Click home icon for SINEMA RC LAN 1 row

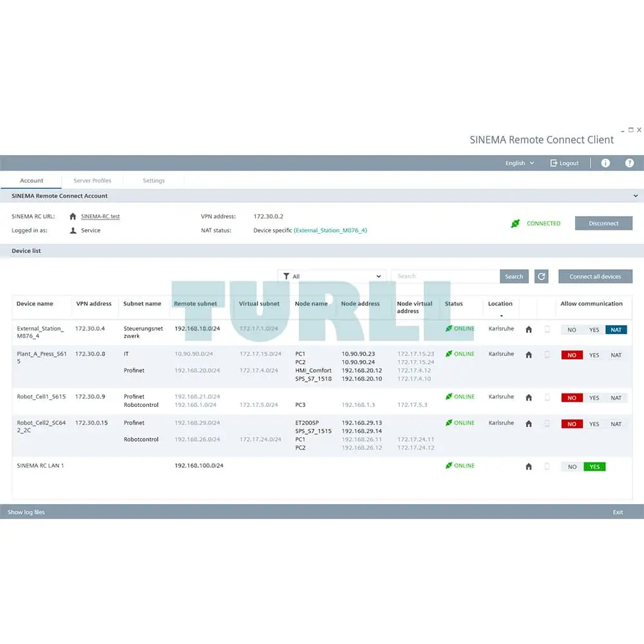coord(529,466)
